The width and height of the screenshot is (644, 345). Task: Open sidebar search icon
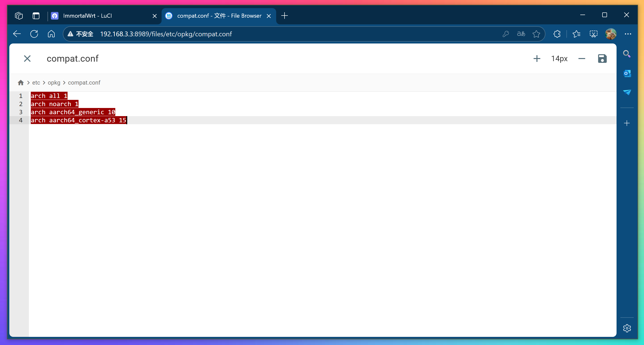point(627,54)
